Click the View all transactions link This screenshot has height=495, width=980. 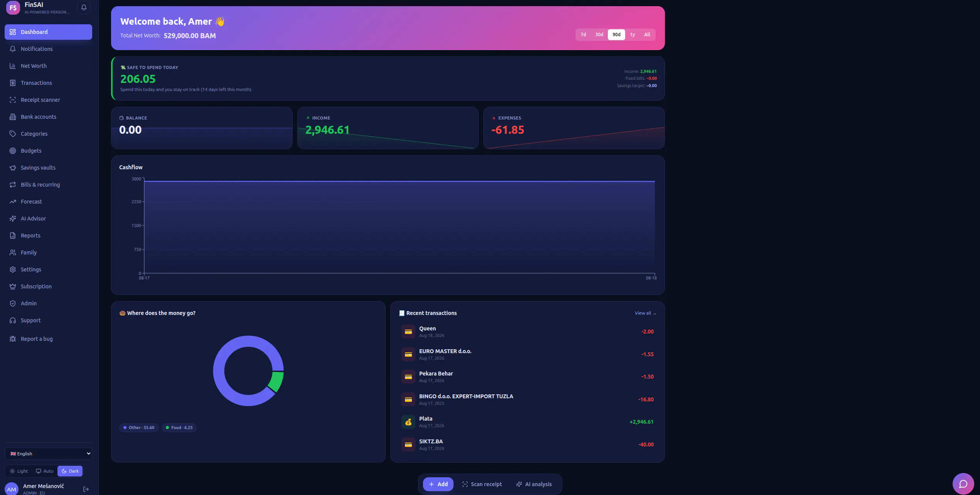[x=645, y=313]
